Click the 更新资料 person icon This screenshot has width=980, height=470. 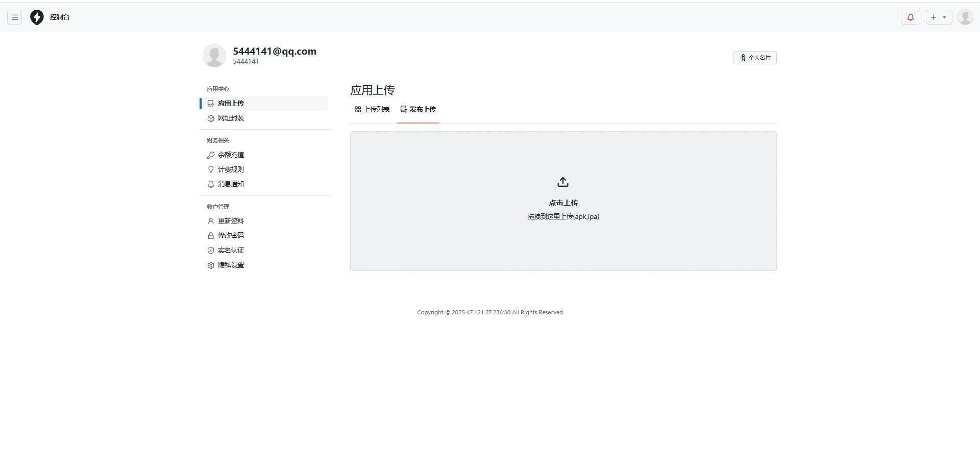coord(211,221)
